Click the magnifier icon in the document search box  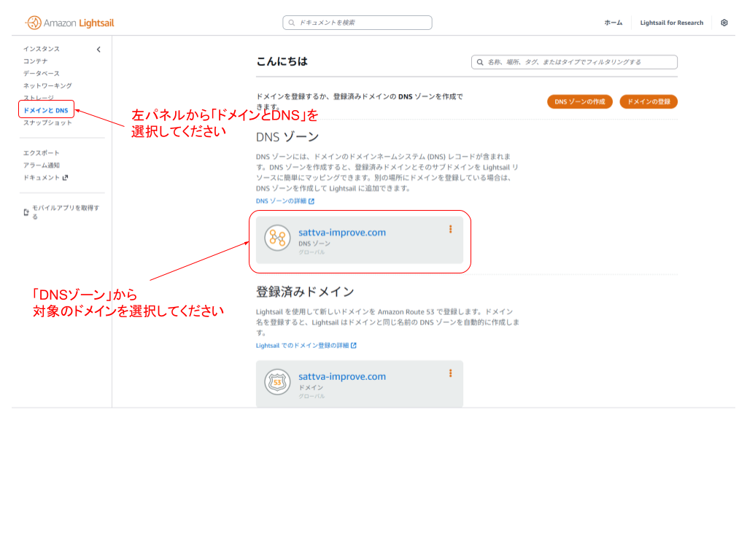pos(290,23)
